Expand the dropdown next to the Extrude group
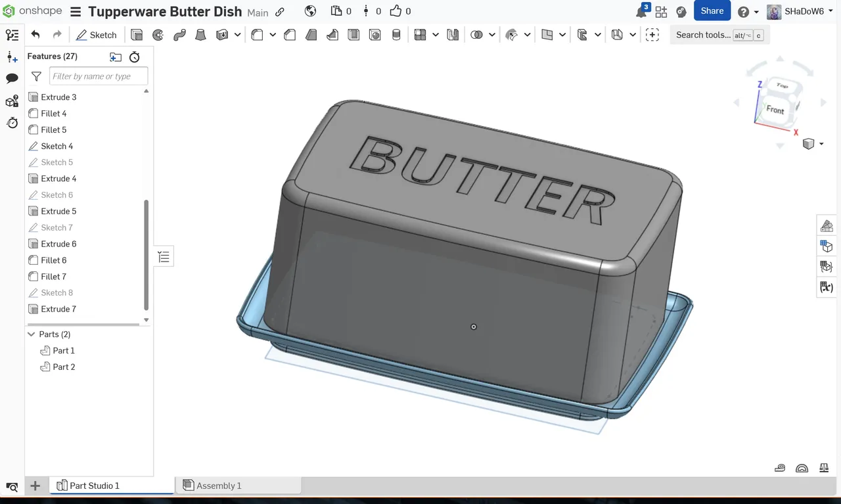The image size is (841, 504). [x=237, y=34]
